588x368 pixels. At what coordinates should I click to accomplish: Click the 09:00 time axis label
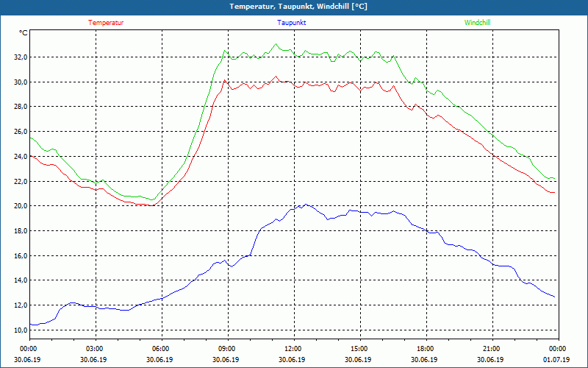[x=228, y=349]
